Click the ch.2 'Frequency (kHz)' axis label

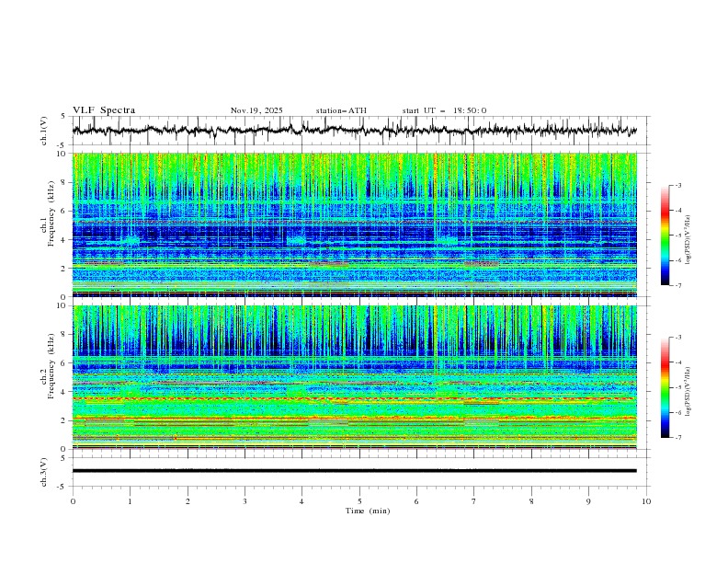pos(51,366)
